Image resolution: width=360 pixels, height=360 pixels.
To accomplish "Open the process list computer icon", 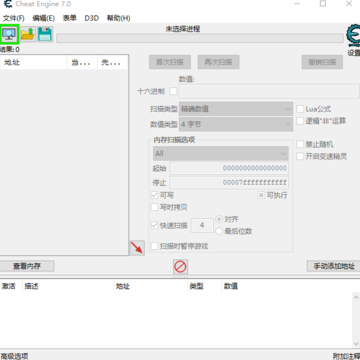I will coord(9,34).
